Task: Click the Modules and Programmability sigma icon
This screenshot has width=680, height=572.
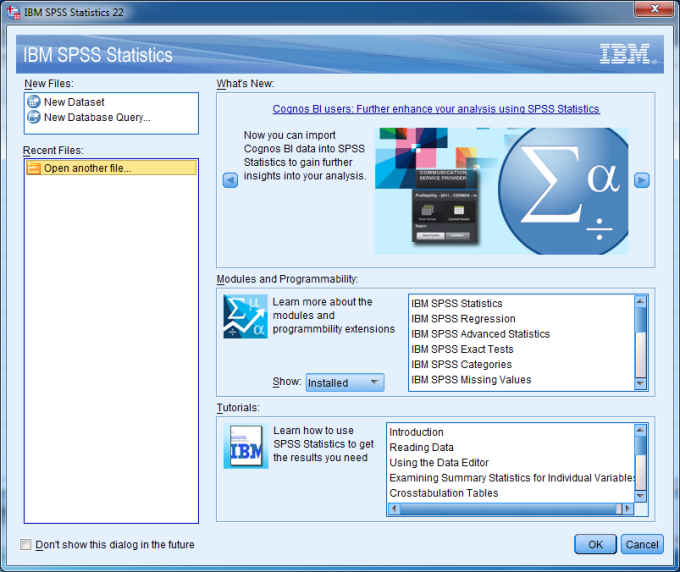Action: [245, 317]
